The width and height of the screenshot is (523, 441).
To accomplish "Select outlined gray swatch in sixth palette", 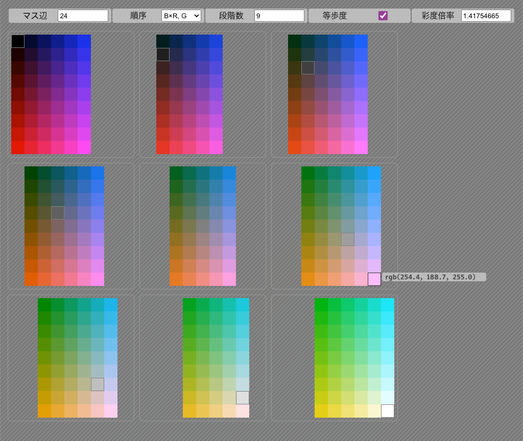I will click(348, 240).
